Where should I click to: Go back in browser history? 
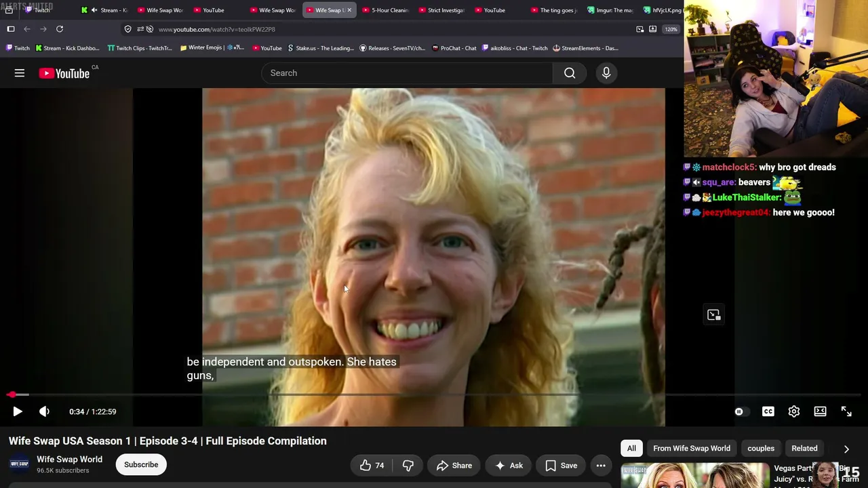click(x=27, y=29)
